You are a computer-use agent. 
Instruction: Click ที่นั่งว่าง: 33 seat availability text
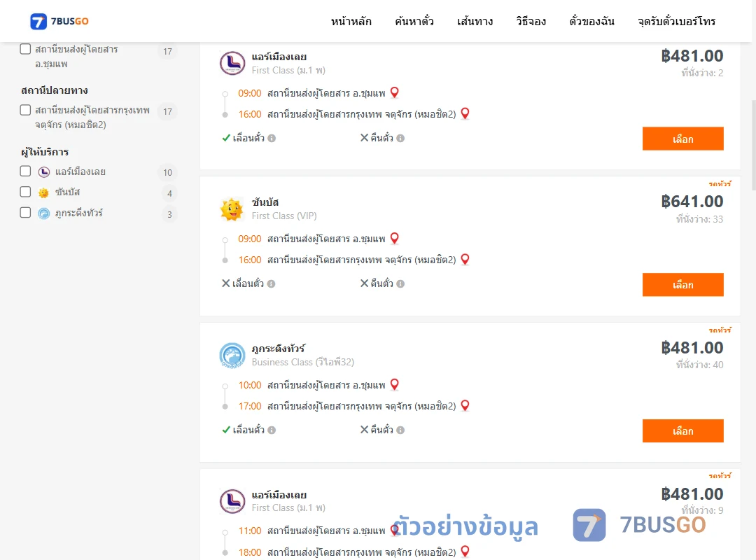[699, 219]
